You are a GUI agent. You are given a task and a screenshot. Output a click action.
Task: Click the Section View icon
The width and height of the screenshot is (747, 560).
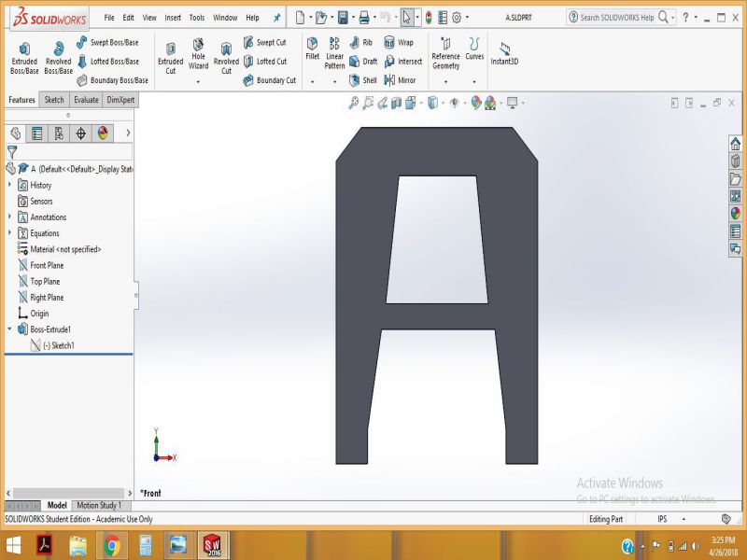[396, 103]
